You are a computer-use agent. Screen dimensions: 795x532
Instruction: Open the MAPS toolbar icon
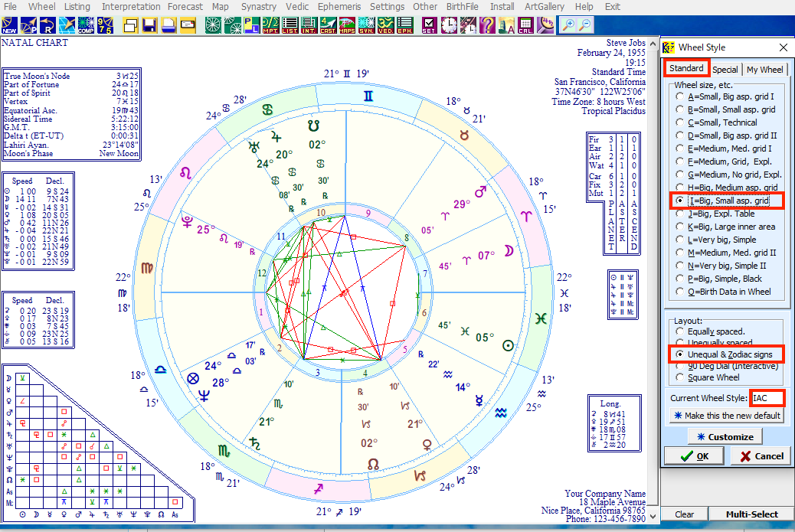tap(347, 25)
